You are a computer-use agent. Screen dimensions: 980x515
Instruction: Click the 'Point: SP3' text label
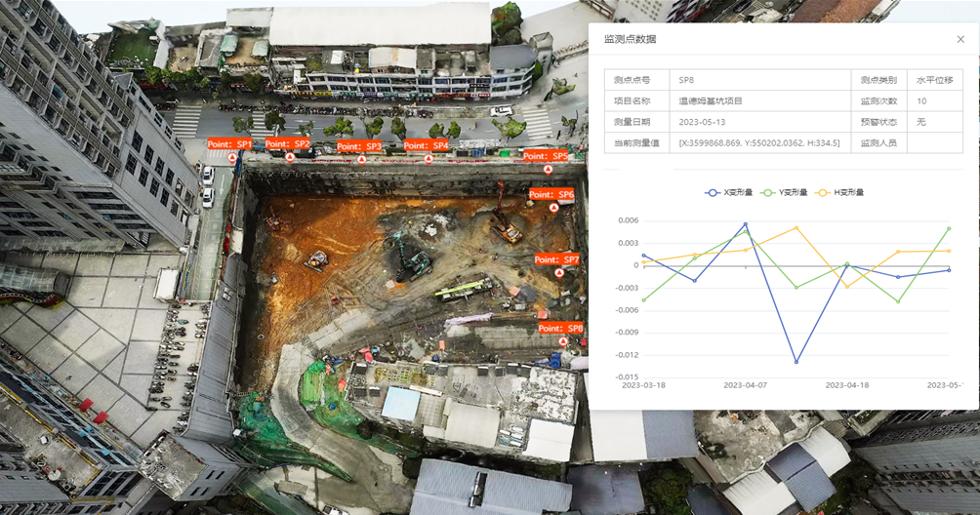[x=360, y=147]
